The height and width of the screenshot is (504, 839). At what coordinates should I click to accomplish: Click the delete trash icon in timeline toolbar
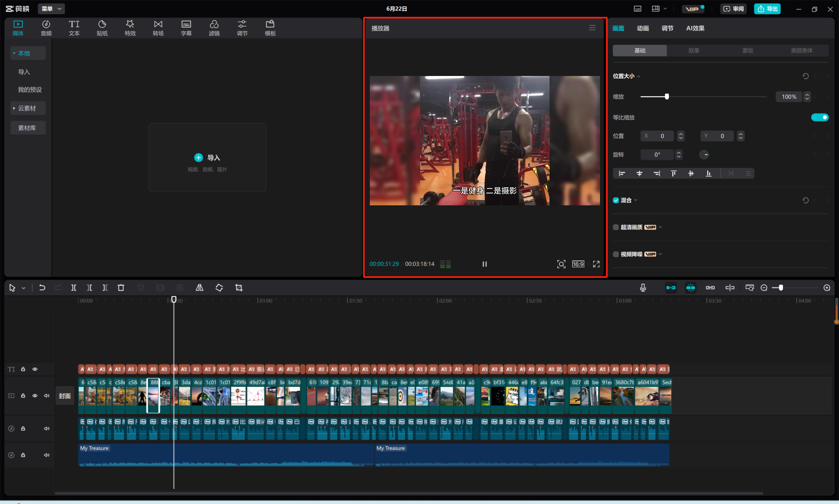click(x=121, y=288)
